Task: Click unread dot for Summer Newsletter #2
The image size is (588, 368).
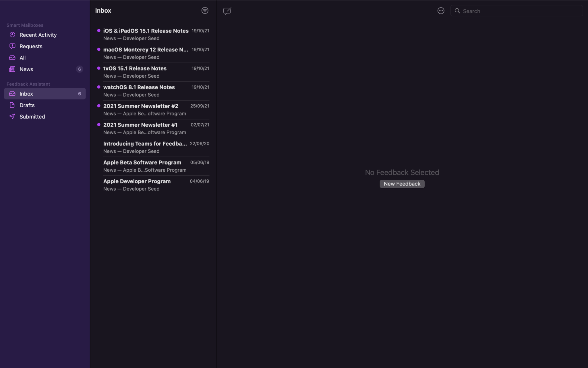Action: (99, 106)
